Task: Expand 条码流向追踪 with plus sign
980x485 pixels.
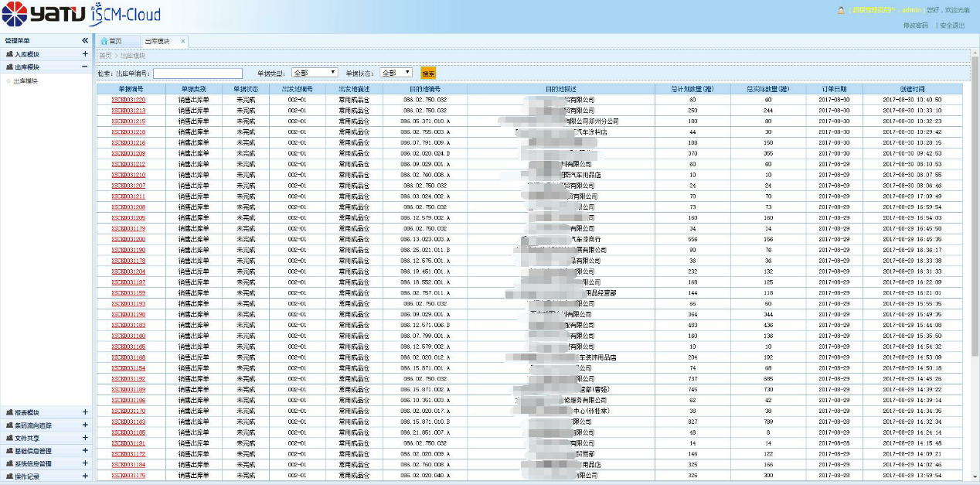Action: (85, 425)
